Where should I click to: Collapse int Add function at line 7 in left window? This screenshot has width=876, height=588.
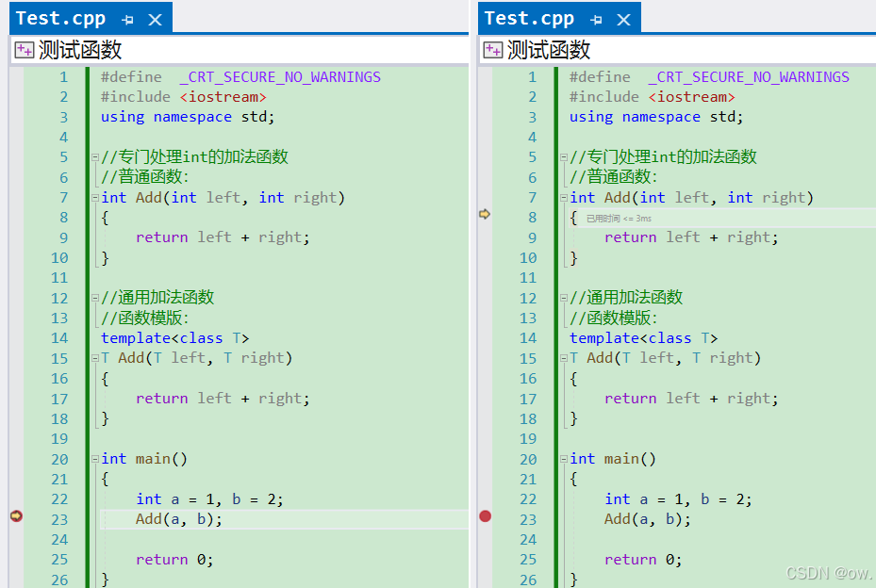click(95, 198)
